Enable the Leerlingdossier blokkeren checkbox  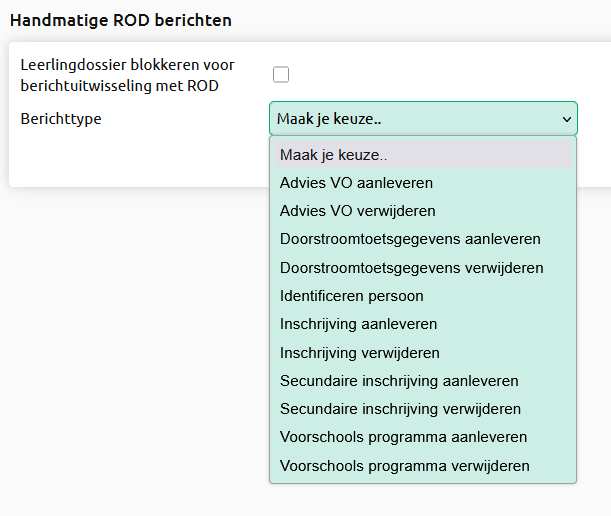[x=281, y=74]
